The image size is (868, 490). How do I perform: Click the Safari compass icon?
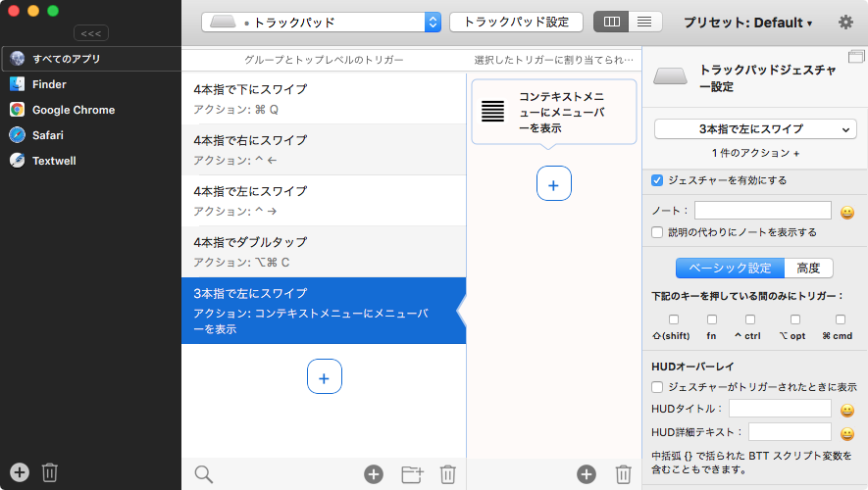pyautogui.click(x=17, y=135)
